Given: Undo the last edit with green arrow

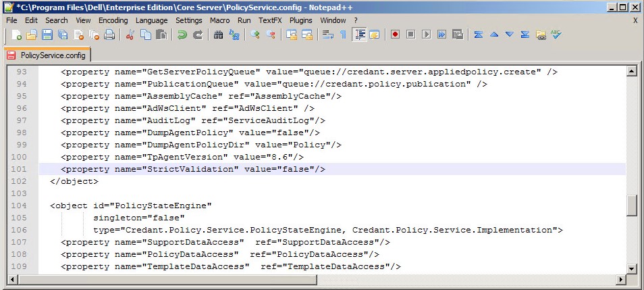Looking at the screenshot, I should pyautogui.click(x=182, y=35).
